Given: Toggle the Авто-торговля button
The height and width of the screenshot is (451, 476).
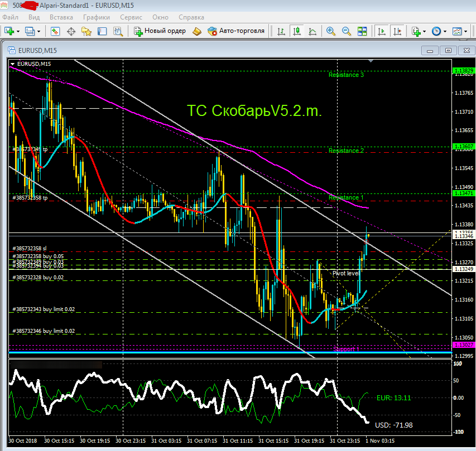Looking at the screenshot, I should coord(236,31).
